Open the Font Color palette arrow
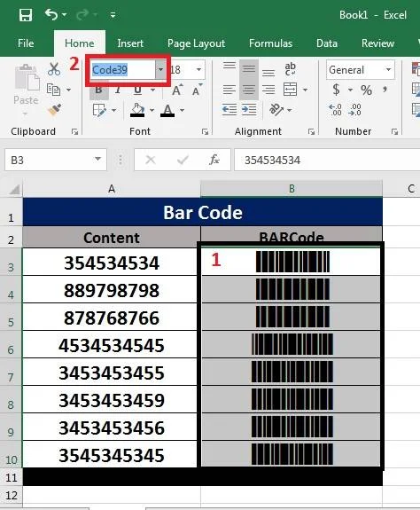Viewport: 420px width, 510px height. (x=183, y=111)
